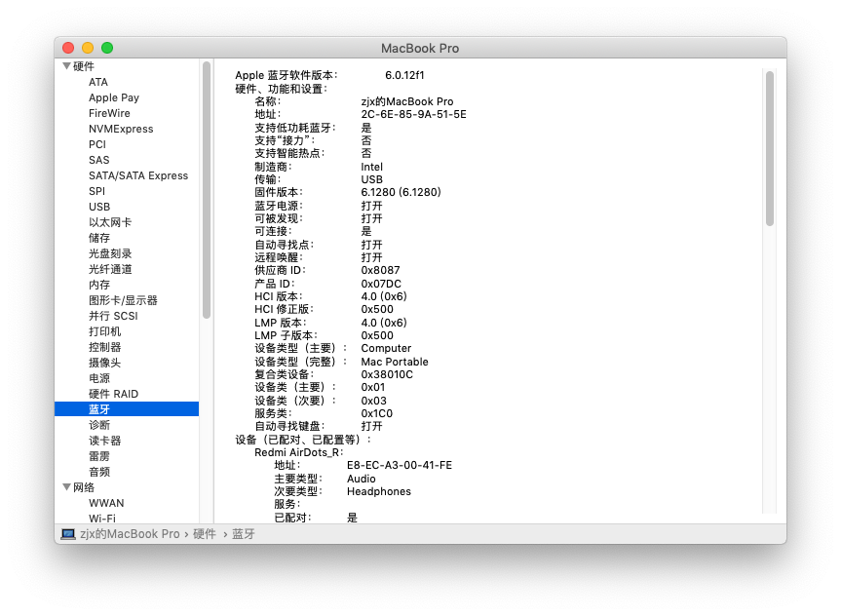This screenshot has height=616, width=841.
Task: Show 摄像头 information
Action: pos(104,363)
